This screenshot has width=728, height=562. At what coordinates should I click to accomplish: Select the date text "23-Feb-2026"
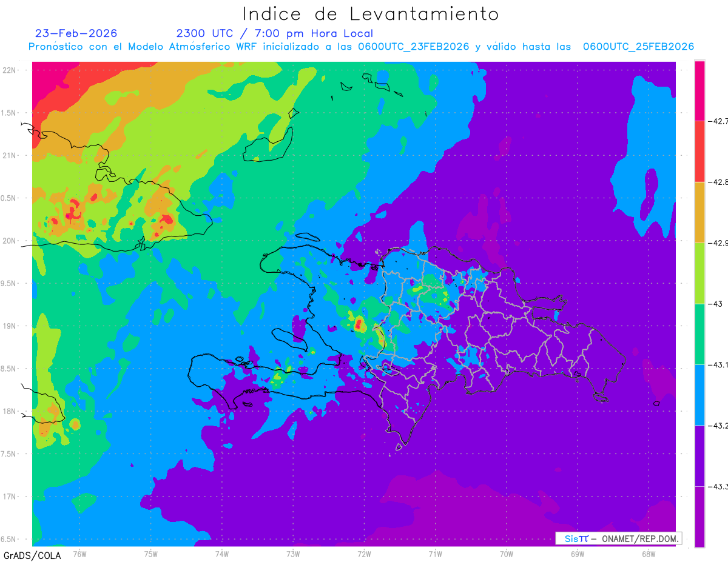pyautogui.click(x=76, y=33)
